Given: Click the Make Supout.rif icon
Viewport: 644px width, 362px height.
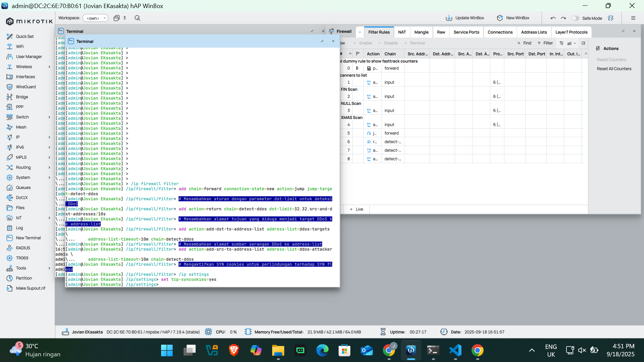Looking at the screenshot, I should [9, 288].
